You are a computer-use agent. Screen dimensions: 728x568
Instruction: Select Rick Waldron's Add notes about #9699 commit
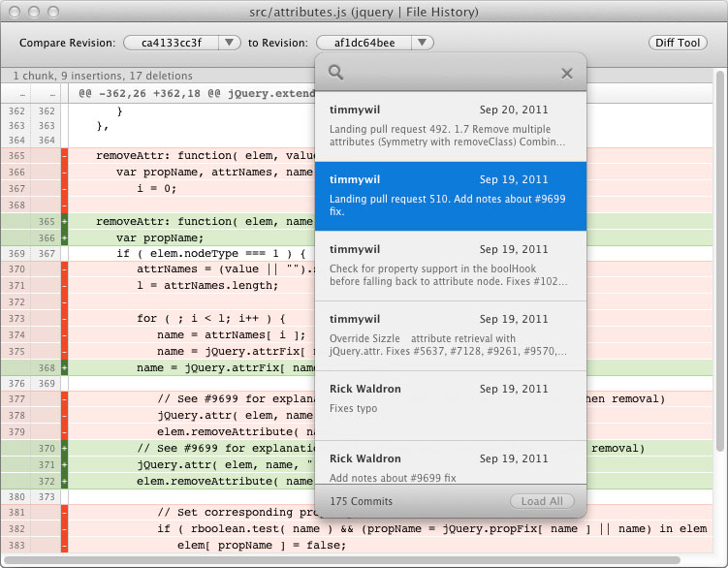pyautogui.click(x=451, y=462)
